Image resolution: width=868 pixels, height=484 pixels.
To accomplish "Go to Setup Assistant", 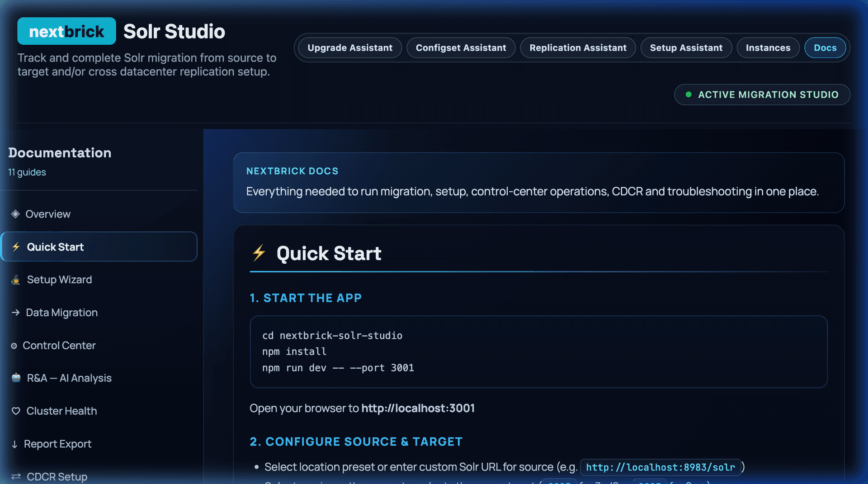I will (686, 48).
